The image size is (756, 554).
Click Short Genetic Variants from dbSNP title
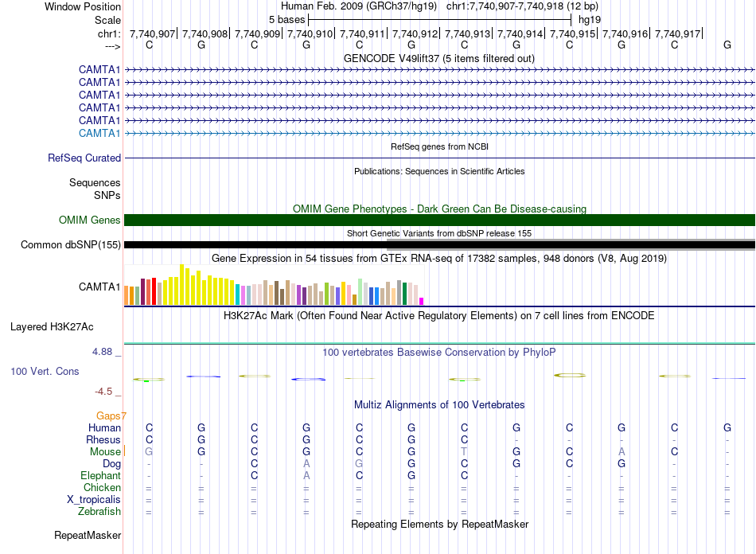point(439,233)
